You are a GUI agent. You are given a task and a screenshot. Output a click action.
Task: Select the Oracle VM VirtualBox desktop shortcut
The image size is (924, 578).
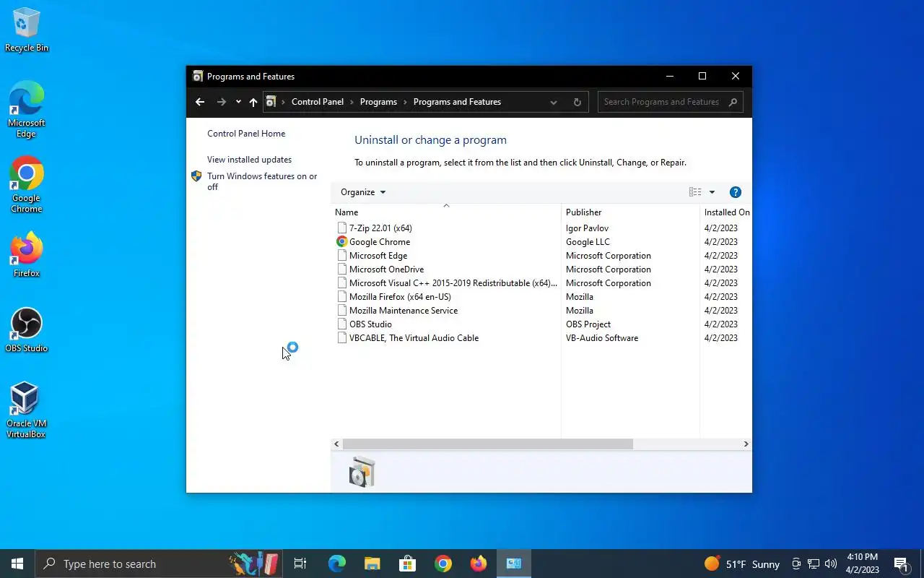tap(27, 410)
